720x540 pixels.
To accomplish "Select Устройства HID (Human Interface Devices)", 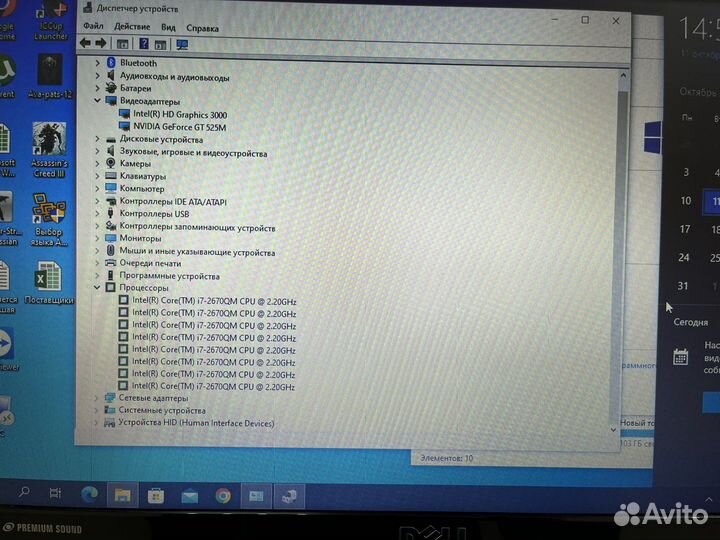I will [x=197, y=423].
